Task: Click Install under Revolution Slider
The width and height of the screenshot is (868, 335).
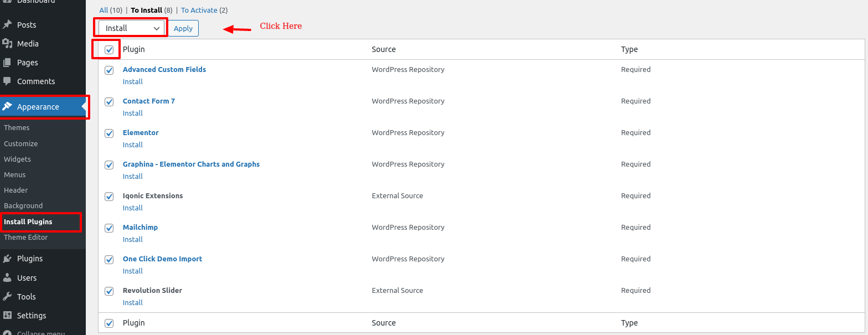Action: 133,302
